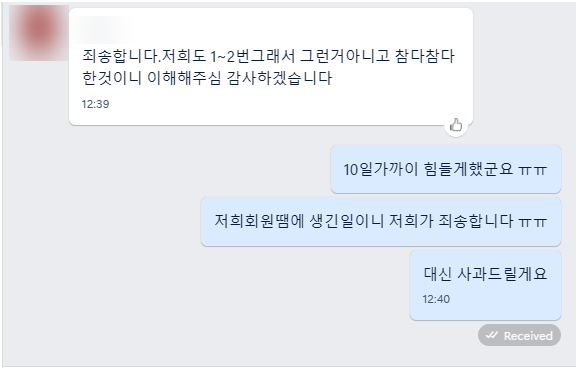Click the word 사과드릴게요
Viewport: 577px width, 368px height.
pyautogui.click(x=502, y=274)
